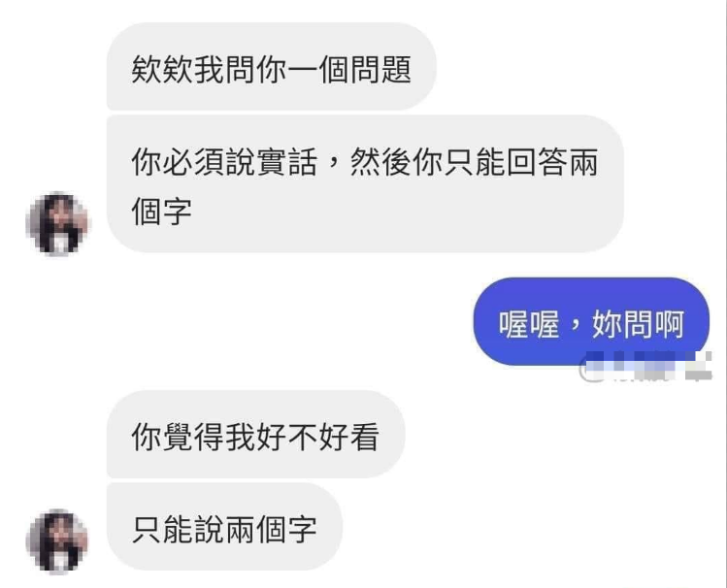Click "個字" on the long message's second line
727x588 pixels.
(162, 211)
